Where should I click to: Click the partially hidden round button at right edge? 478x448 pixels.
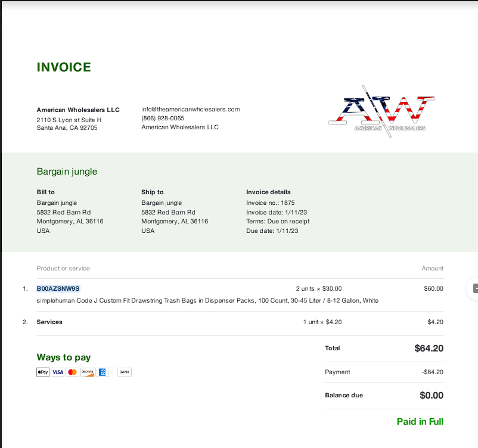[473, 288]
